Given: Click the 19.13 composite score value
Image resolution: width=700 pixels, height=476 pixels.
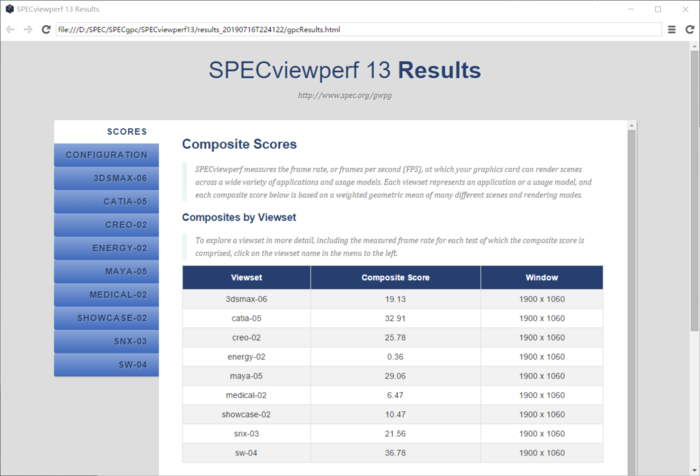Looking at the screenshot, I should click(x=396, y=299).
